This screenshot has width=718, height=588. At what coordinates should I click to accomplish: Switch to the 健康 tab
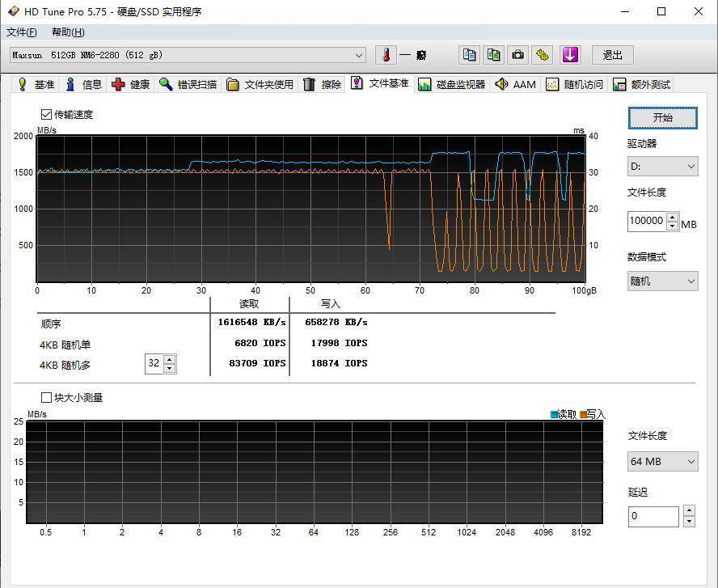click(132, 84)
